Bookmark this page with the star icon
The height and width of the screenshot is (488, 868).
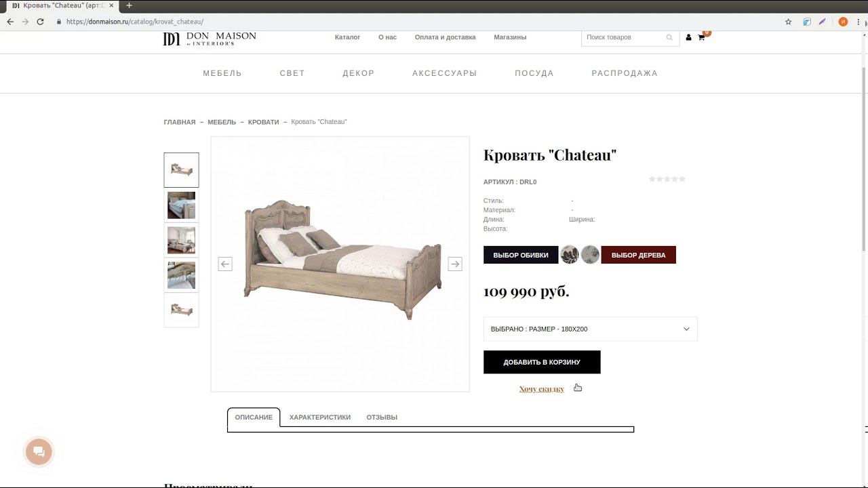(x=788, y=22)
